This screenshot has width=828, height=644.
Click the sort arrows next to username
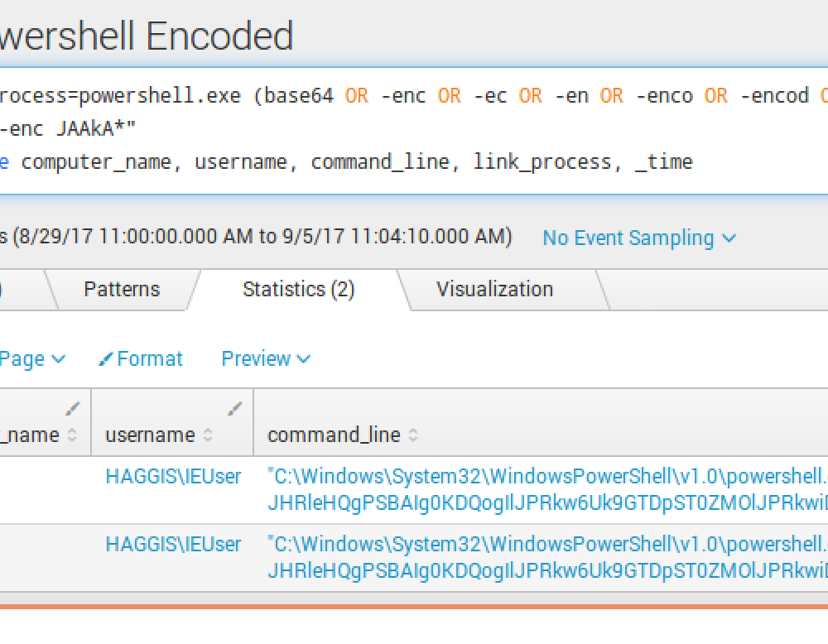click(x=208, y=435)
